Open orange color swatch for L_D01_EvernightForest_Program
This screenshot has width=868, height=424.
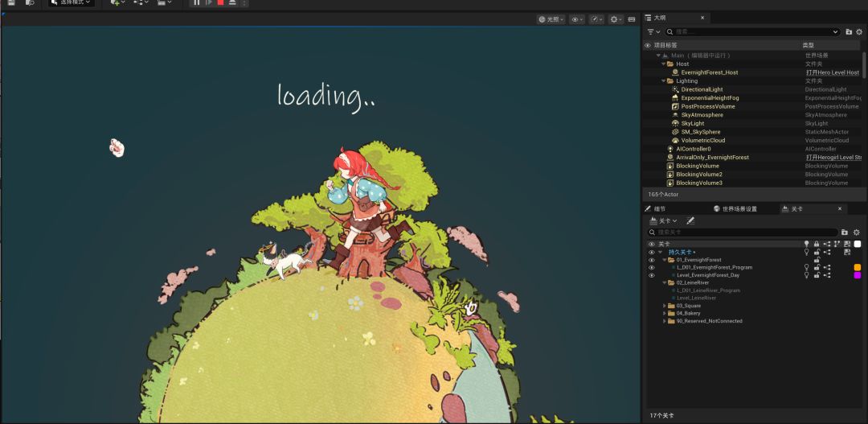coord(858,267)
